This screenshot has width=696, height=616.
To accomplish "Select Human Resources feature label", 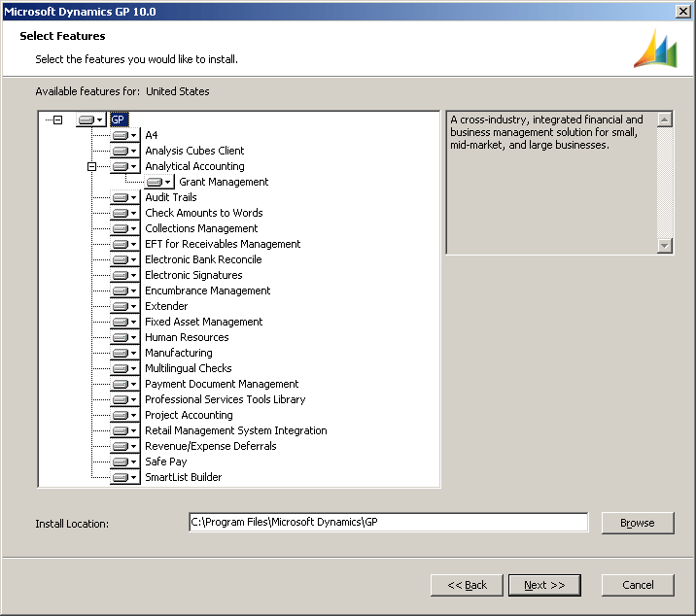I will coord(187,337).
